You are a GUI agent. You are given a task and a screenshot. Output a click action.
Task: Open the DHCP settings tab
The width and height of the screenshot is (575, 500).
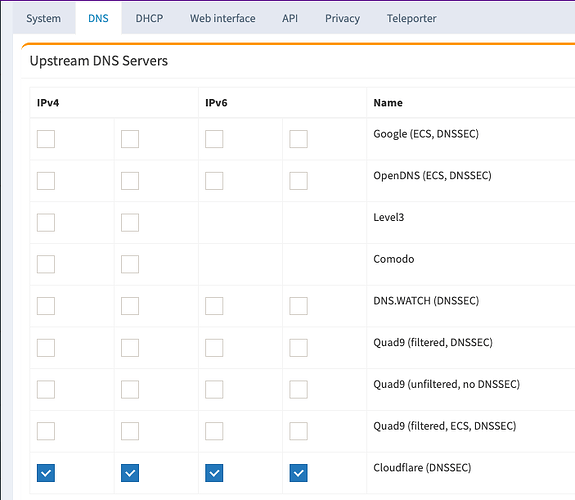coord(149,18)
